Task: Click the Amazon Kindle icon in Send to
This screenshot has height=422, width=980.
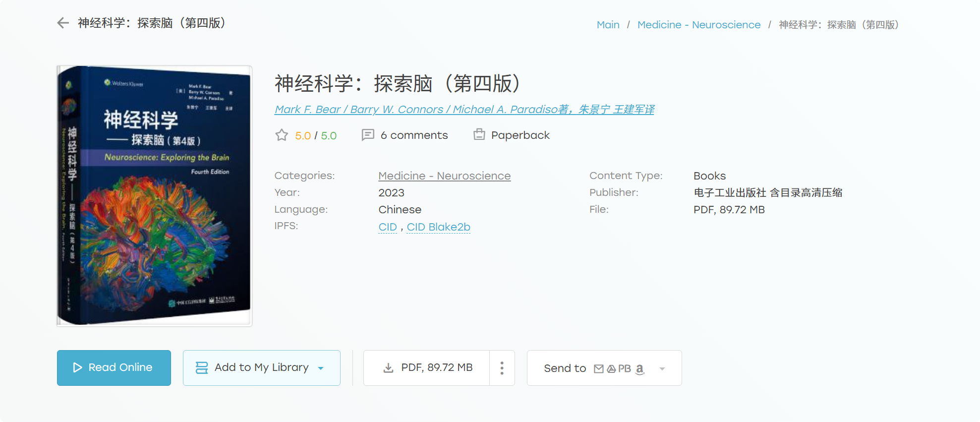Action: (x=640, y=368)
